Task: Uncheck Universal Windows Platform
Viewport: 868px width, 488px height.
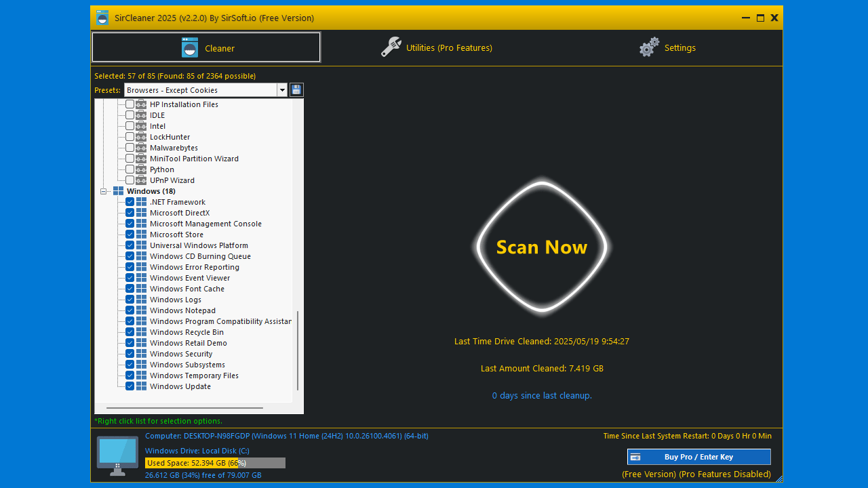Action: click(x=130, y=245)
